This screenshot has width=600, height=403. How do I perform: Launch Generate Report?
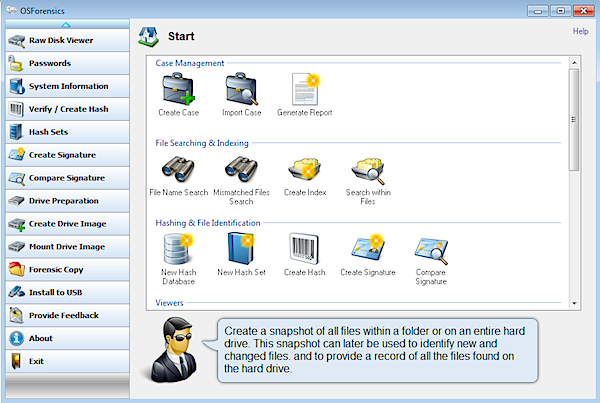coord(305,91)
